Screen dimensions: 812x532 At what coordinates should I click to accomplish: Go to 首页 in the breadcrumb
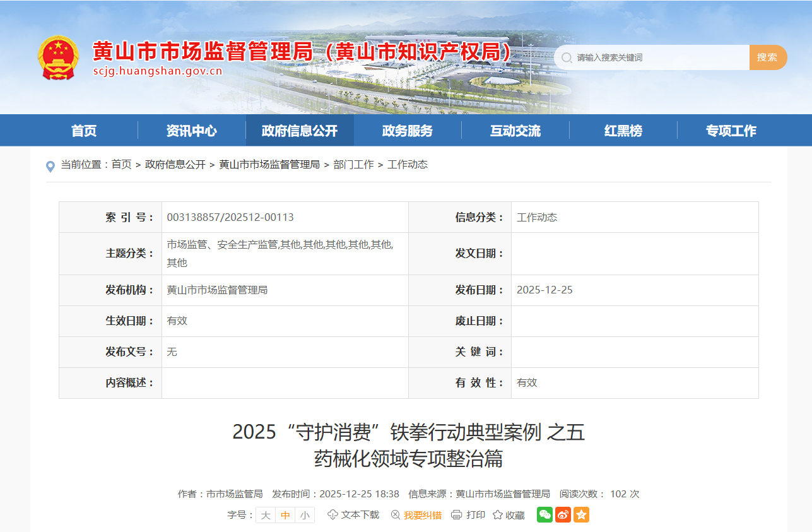click(x=122, y=165)
